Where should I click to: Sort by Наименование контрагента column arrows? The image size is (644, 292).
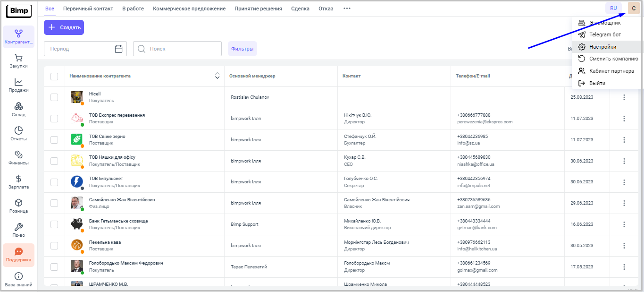[217, 76]
